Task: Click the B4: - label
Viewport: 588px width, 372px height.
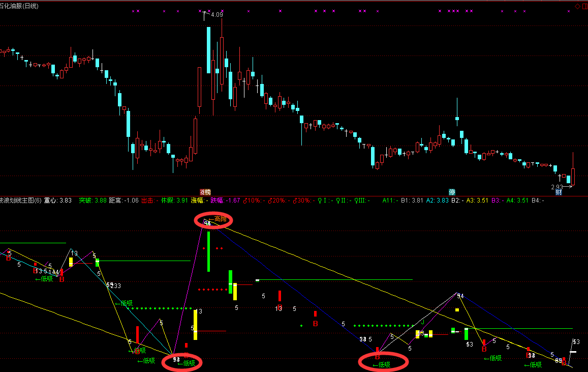Action: click(x=538, y=201)
